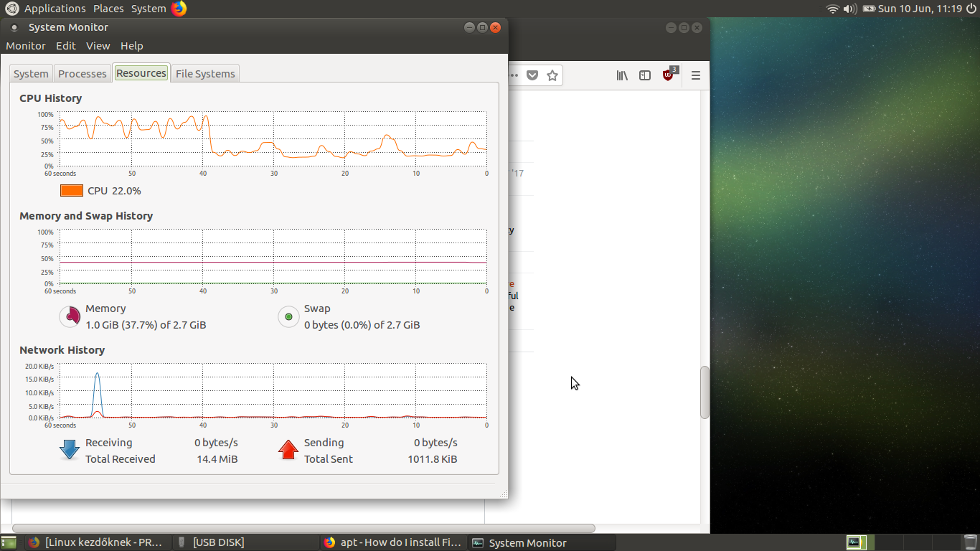Screen dimensions: 980x551
Task: Click 'Memory and Swap History' heading
Action: [x=86, y=216]
